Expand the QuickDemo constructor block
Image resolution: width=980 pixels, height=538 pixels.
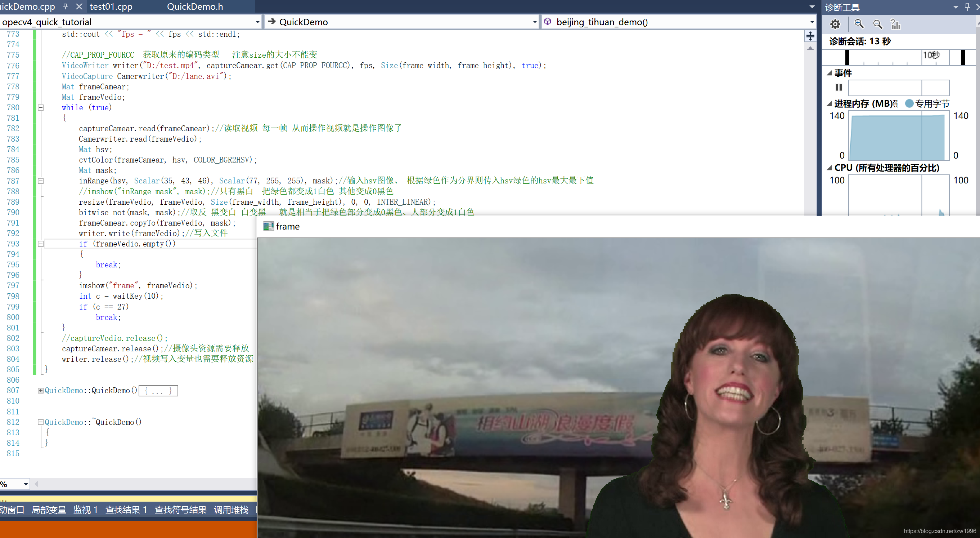40,391
